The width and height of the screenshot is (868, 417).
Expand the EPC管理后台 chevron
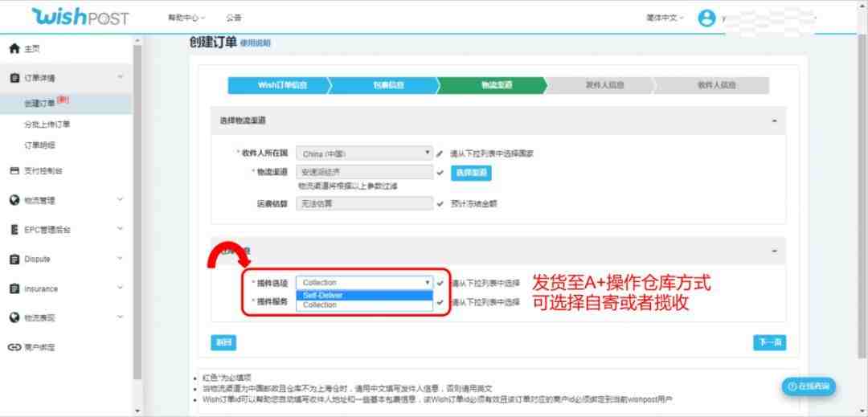pos(120,228)
